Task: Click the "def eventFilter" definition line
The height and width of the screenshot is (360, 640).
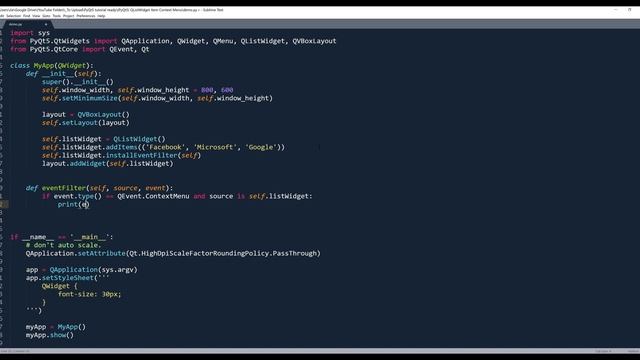Action: click(100, 188)
